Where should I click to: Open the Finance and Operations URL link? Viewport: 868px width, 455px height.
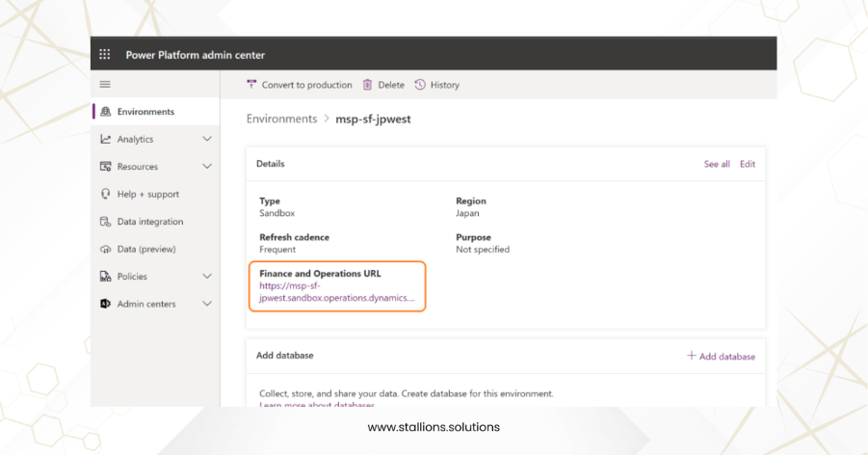coord(336,292)
